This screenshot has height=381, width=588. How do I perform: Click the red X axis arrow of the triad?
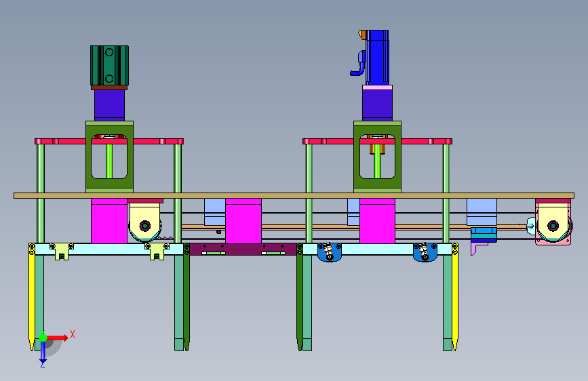(x=58, y=338)
